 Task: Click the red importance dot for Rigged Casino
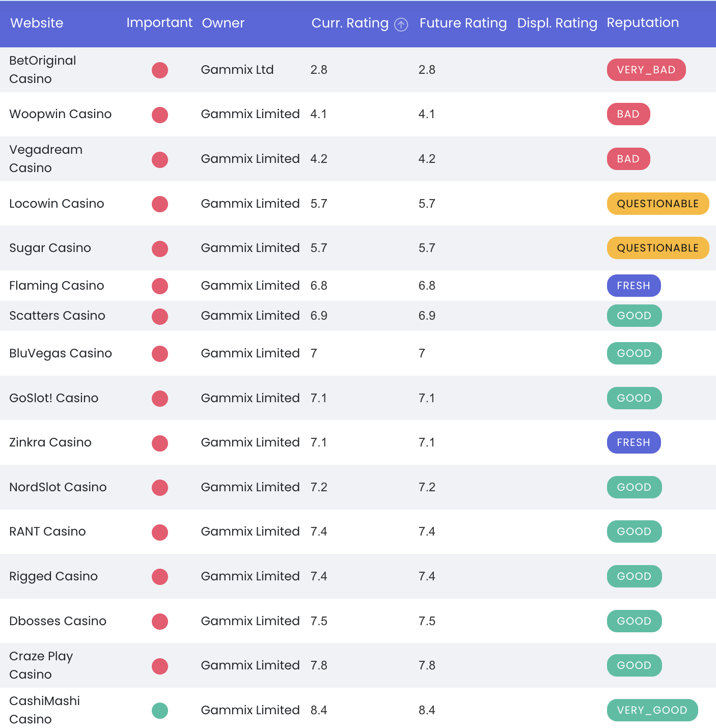click(x=160, y=577)
